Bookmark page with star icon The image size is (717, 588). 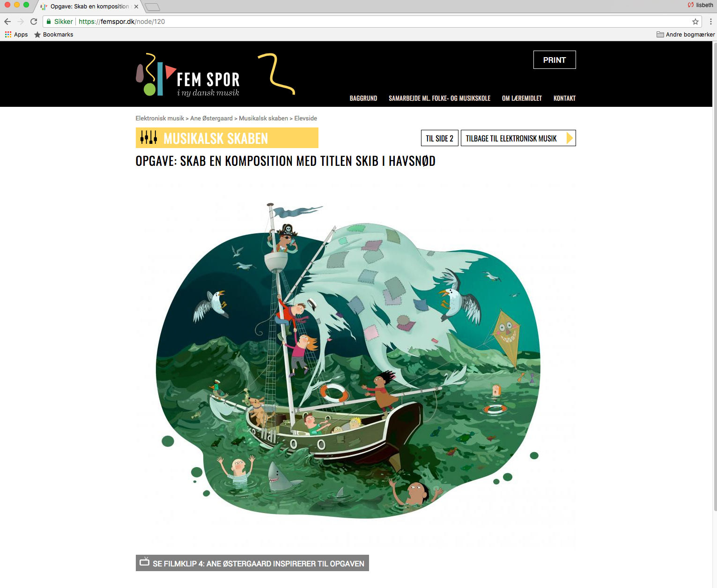click(695, 22)
